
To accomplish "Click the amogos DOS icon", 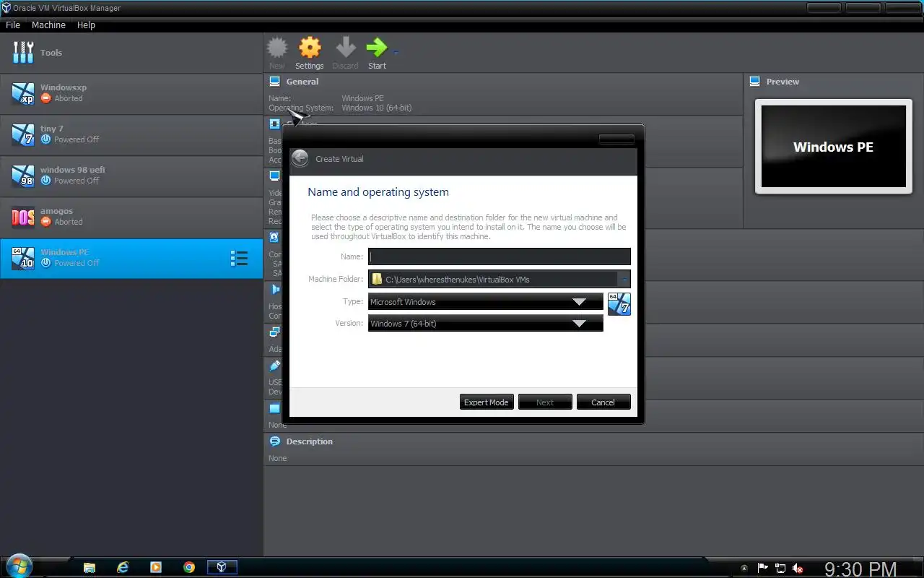I will coord(23,217).
